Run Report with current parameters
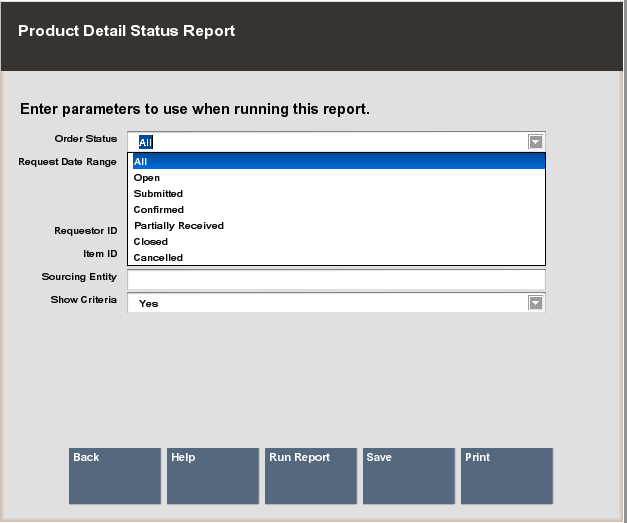Viewport: 627px width, 523px height. coord(311,476)
